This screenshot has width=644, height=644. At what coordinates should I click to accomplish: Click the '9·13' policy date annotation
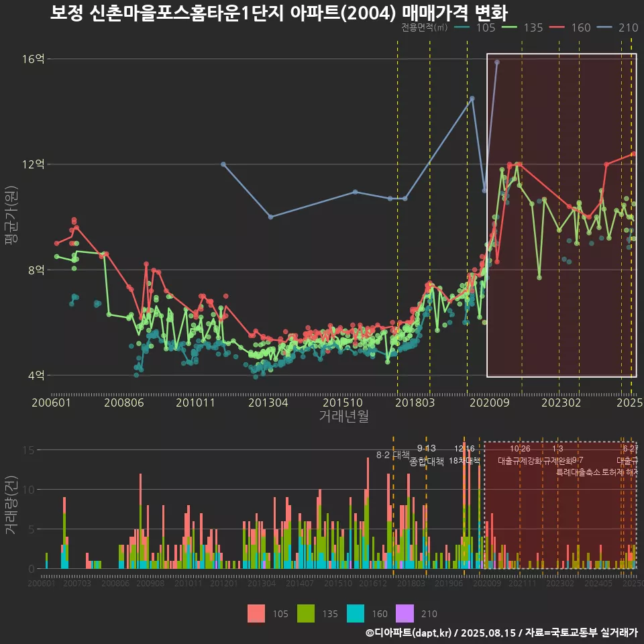pyautogui.click(x=427, y=448)
